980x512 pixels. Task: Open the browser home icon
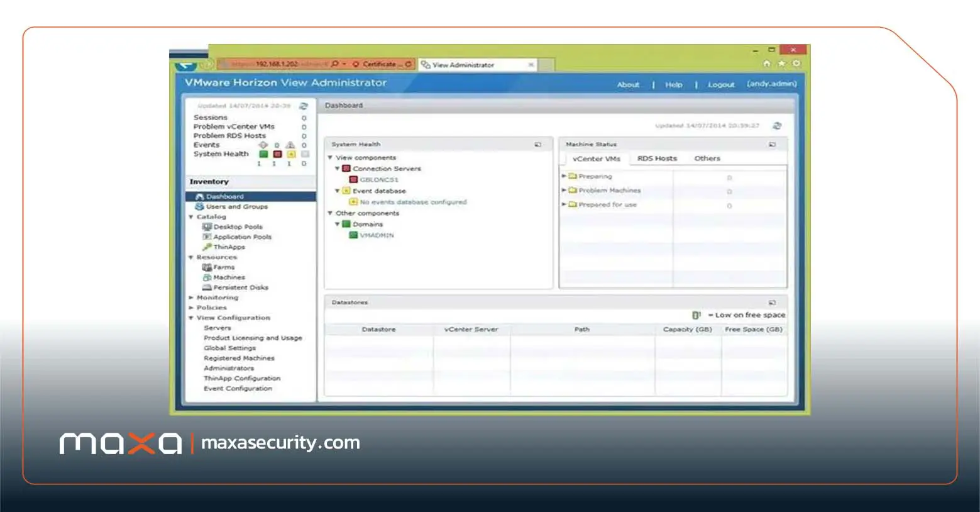coord(766,64)
